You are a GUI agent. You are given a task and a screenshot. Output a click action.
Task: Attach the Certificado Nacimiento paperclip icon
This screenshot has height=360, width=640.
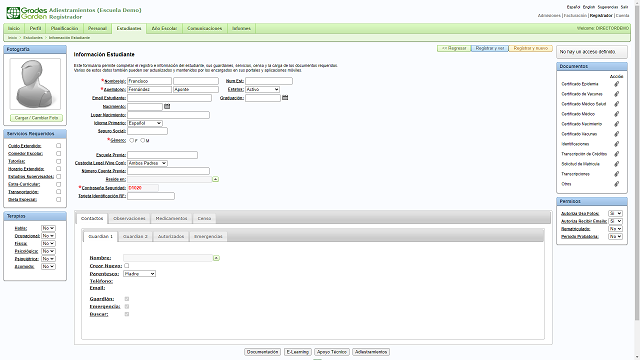click(616, 124)
